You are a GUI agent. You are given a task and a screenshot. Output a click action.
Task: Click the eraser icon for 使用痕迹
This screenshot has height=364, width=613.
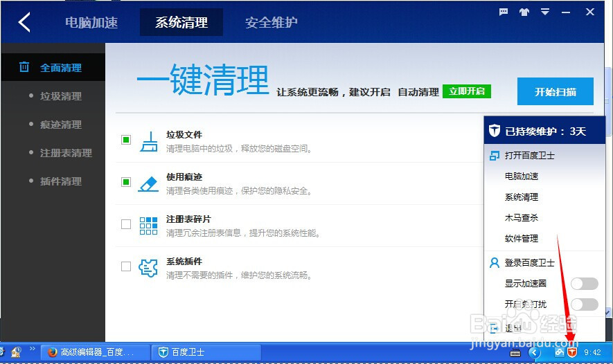(x=148, y=184)
